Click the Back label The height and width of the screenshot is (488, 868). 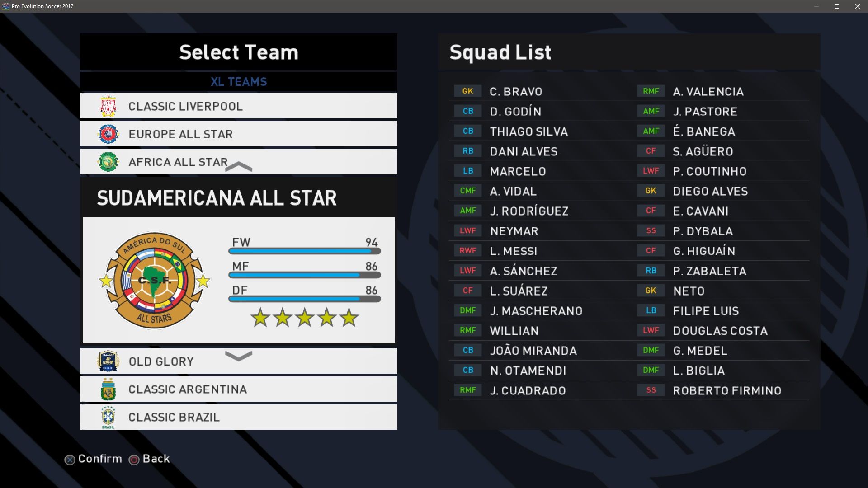click(156, 459)
